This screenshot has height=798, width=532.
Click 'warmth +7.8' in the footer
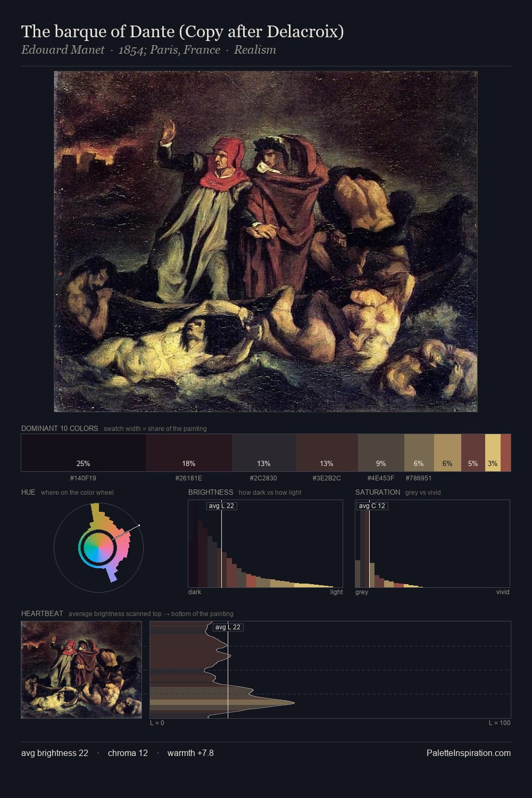tap(190, 753)
